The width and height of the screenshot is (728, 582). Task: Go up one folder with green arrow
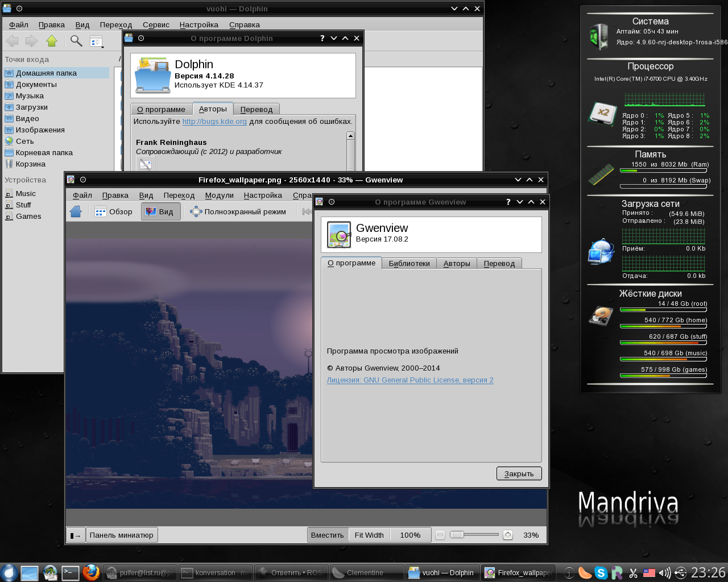(x=52, y=41)
